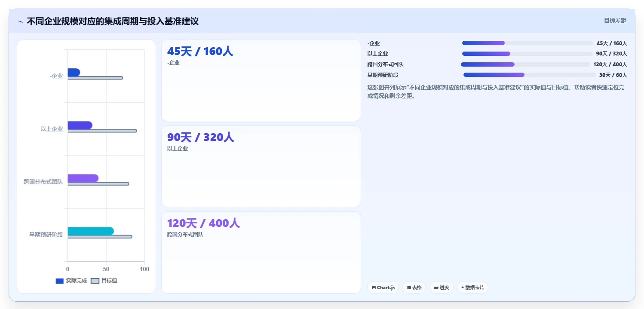Click the 目标差距 label in header
This screenshot has height=309, width=644.
[x=615, y=21]
